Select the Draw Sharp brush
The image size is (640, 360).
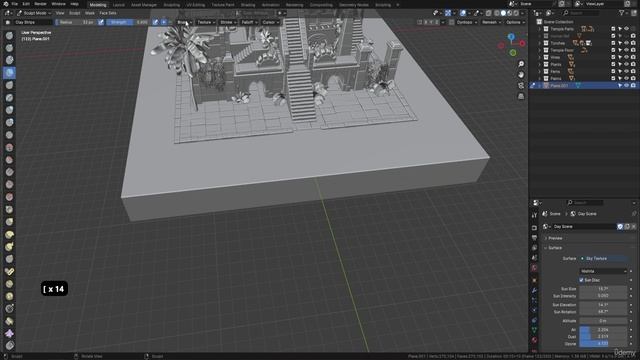point(9,48)
